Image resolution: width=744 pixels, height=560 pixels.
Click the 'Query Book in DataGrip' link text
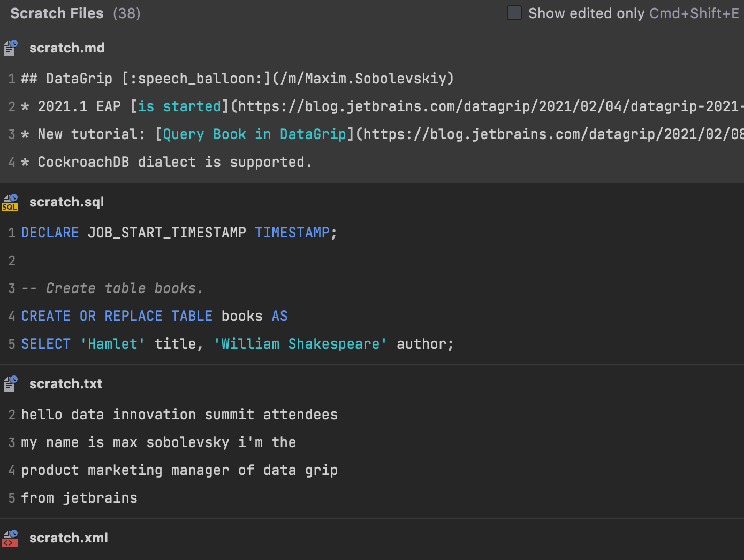pos(254,134)
